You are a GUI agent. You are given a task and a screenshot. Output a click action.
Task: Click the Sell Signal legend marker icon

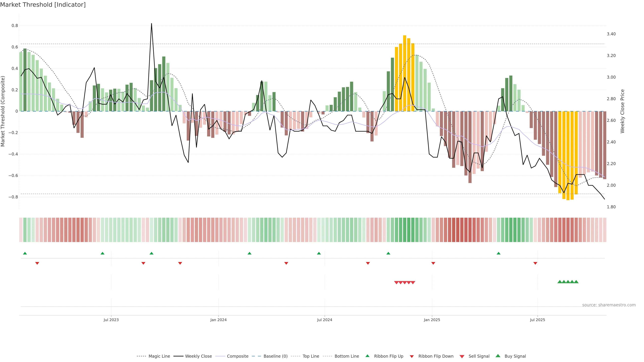pos(462,356)
